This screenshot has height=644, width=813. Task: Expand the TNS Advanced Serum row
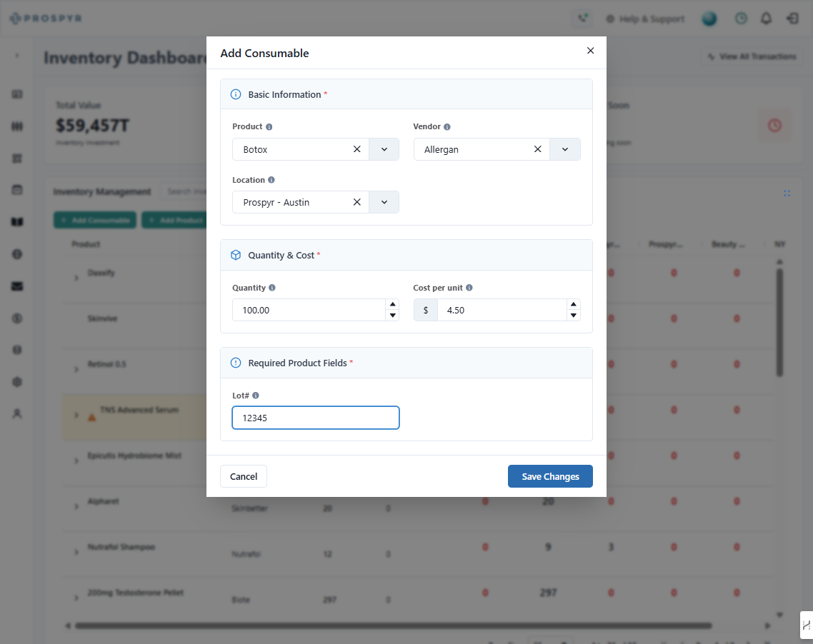(x=76, y=415)
